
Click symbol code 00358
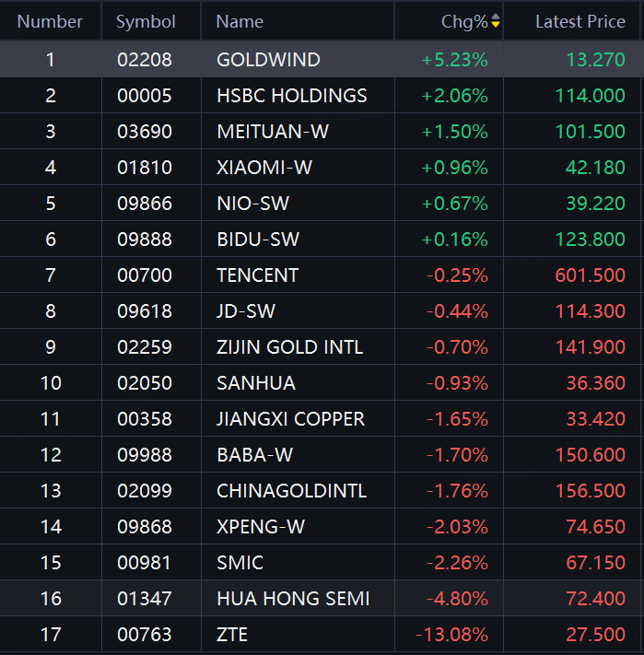(145, 419)
